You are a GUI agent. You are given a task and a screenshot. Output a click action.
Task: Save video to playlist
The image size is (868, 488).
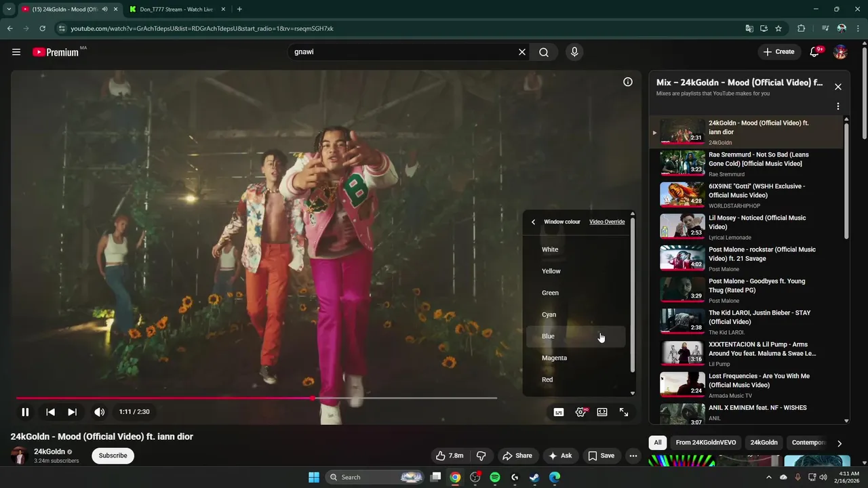(x=601, y=455)
